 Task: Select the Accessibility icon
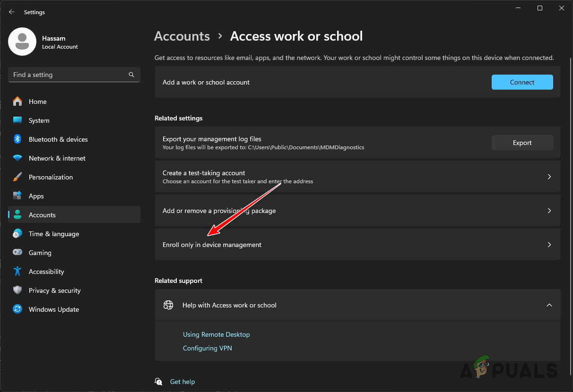pyautogui.click(x=17, y=272)
